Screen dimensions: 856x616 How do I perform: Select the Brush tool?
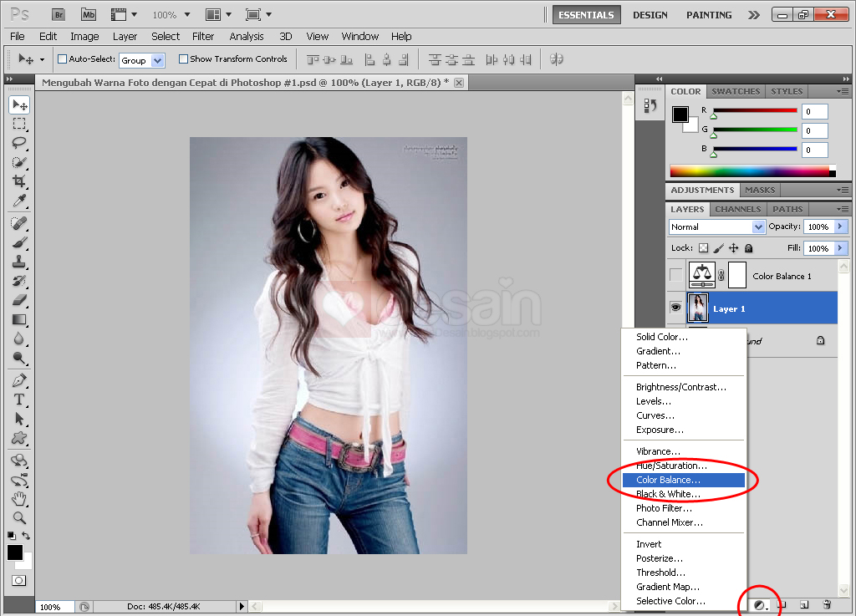[x=19, y=242]
